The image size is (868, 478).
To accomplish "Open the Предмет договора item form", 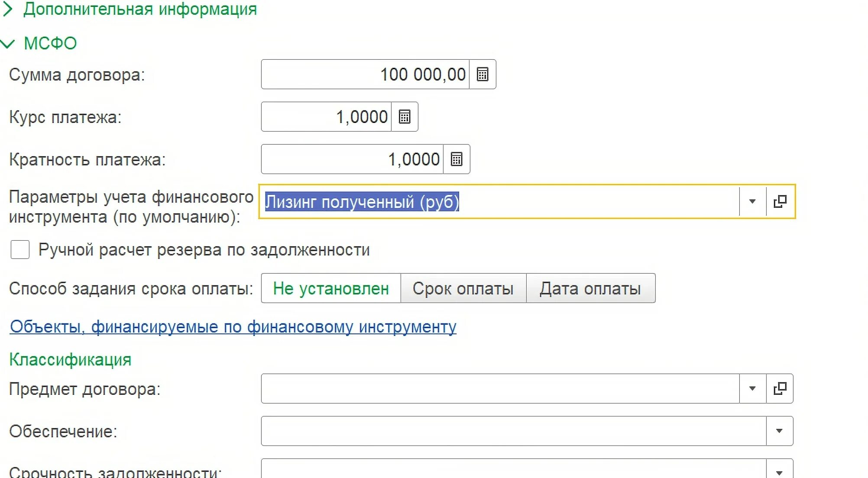I will click(x=780, y=388).
